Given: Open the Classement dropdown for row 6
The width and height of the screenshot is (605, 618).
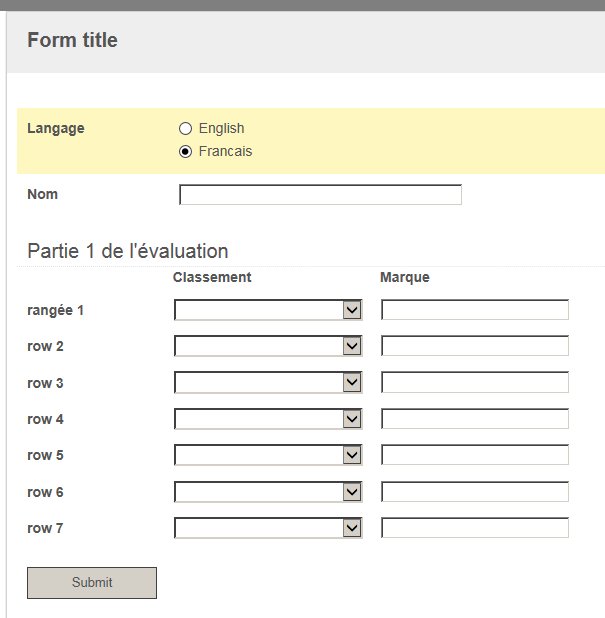Looking at the screenshot, I should (x=267, y=492).
